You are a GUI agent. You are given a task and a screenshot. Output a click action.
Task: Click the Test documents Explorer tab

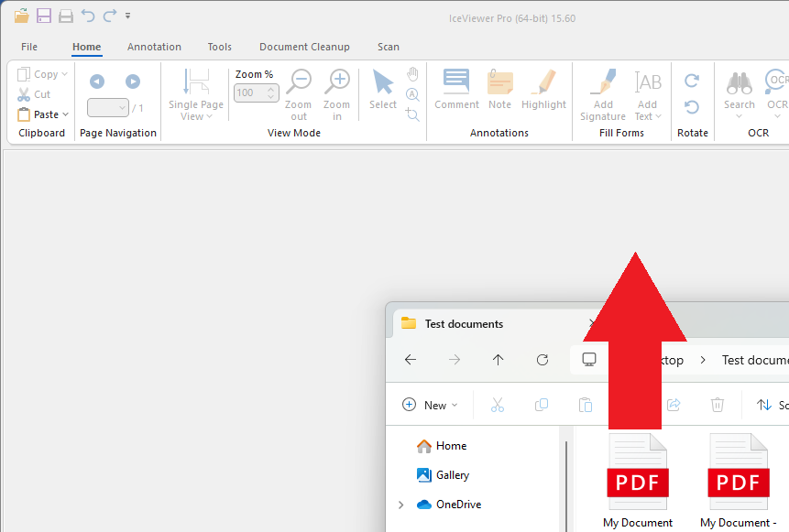point(463,324)
